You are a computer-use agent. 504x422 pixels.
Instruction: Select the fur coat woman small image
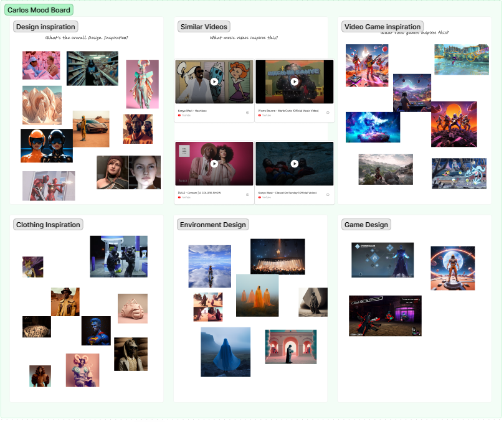40,376
